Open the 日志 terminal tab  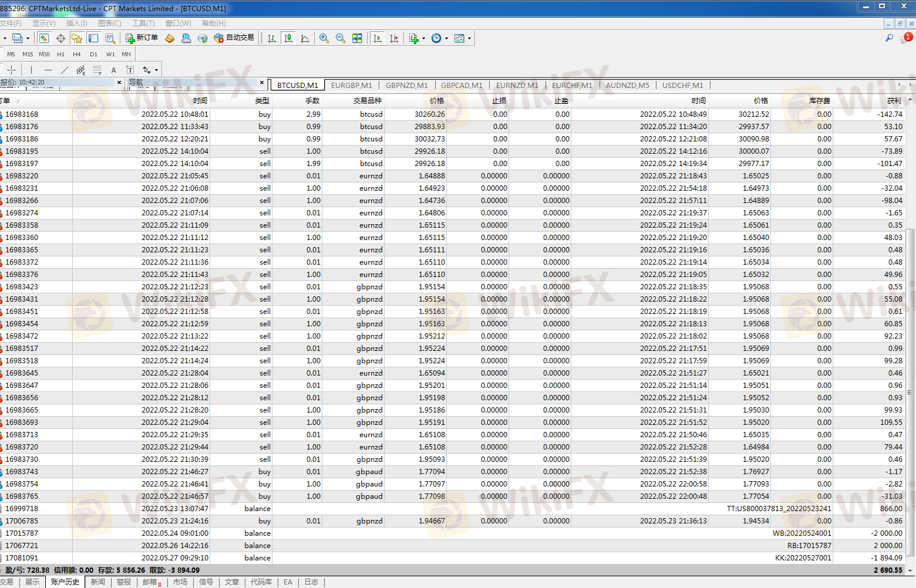[311, 582]
